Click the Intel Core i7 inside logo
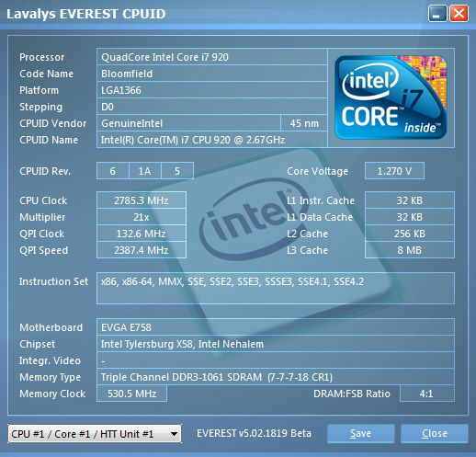The height and width of the screenshot is (457, 476). click(391, 97)
